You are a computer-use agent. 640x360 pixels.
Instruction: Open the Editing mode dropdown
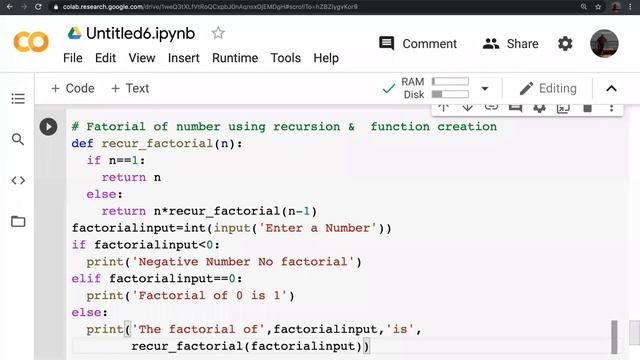pos(548,88)
